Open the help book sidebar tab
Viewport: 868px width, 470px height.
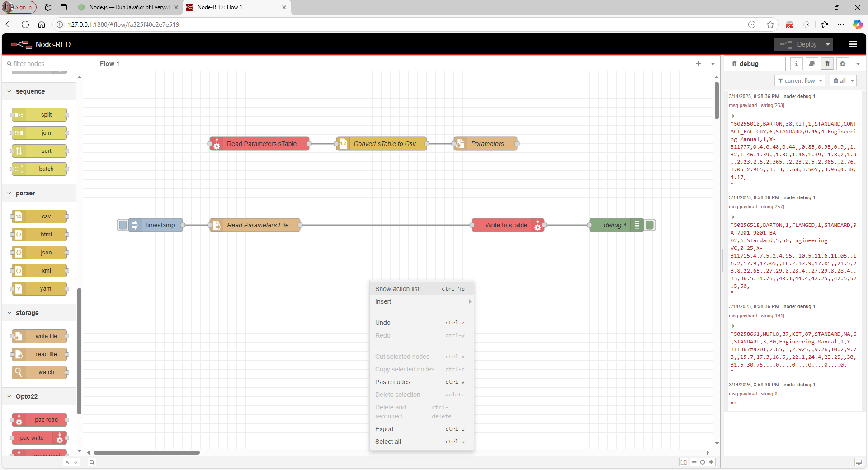(812, 64)
